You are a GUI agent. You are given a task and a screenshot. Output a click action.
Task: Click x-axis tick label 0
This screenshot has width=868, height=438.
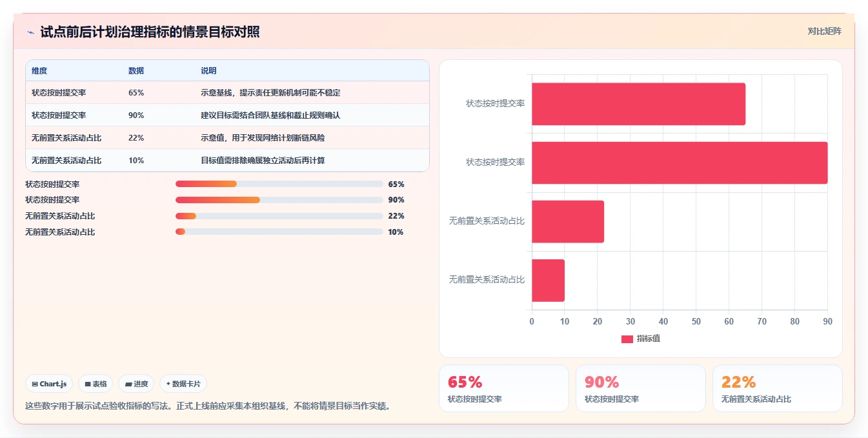click(x=532, y=321)
